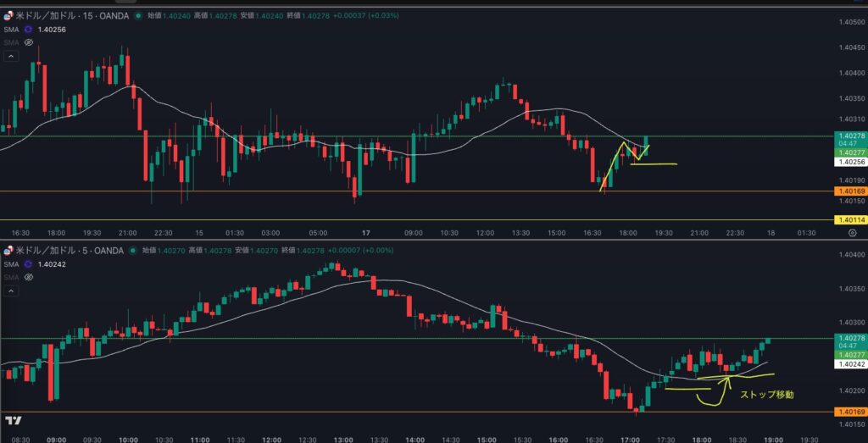
Task: Collapse the indicator legend in top chart
Action: point(11,56)
